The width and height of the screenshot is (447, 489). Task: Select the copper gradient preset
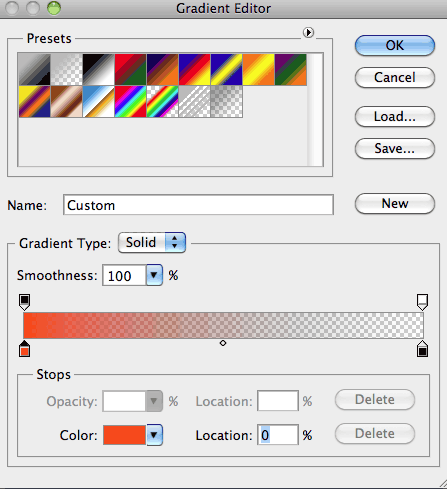pos(66,102)
